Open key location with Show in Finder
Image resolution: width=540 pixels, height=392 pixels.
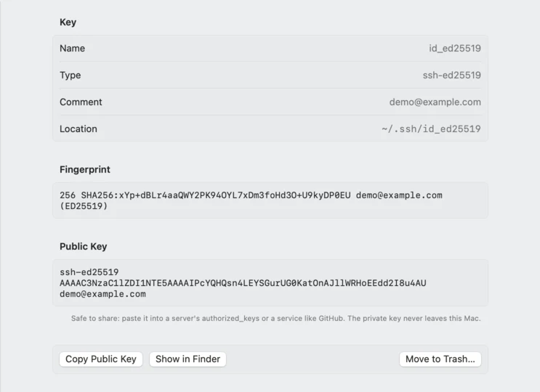click(x=188, y=359)
